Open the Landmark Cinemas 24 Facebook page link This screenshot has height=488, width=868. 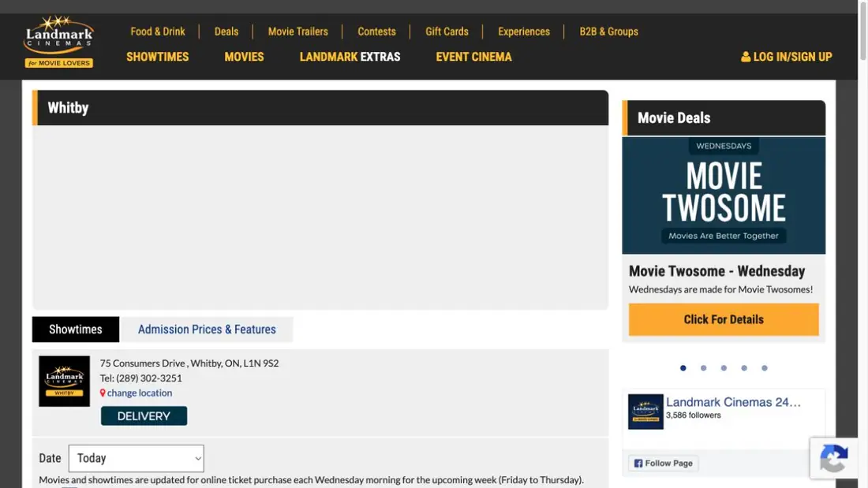(733, 402)
